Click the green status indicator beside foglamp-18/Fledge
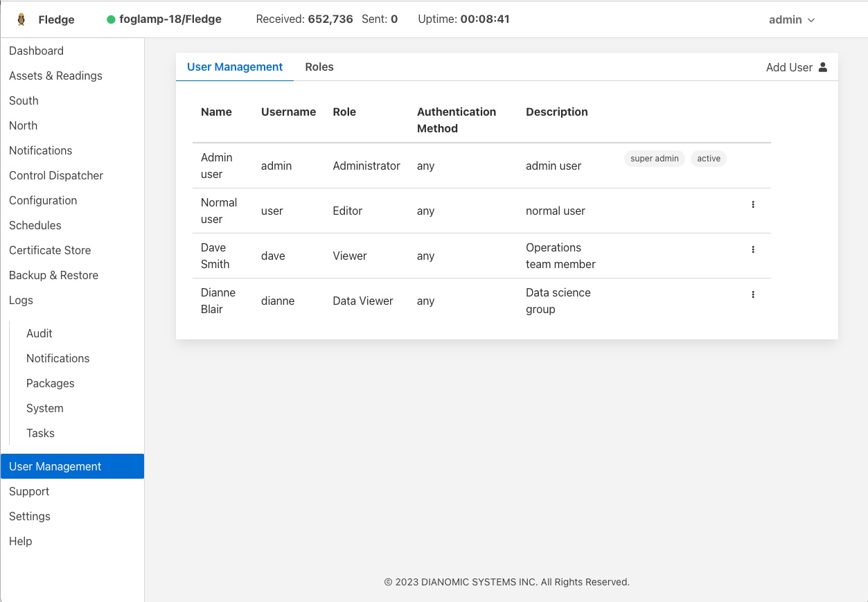Image resolution: width=868 pixels, height=602 pixels. click(110, 19)
